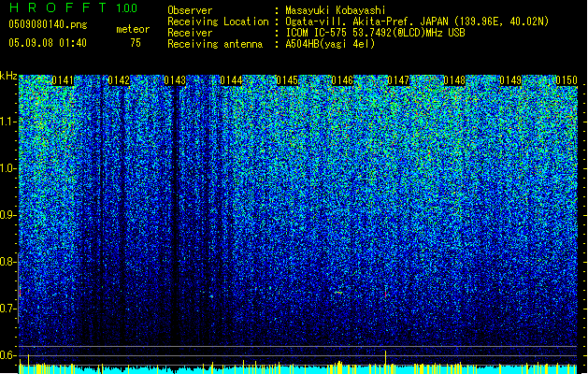
Task: Click the 0.8 kHz frequency axis label
Action: tap(8, 262)
